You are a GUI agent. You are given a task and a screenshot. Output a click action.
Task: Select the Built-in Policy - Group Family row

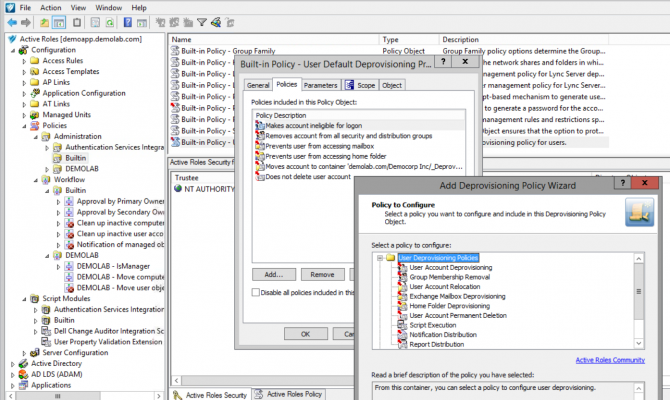pyautogui.click(x=228, y=51)
